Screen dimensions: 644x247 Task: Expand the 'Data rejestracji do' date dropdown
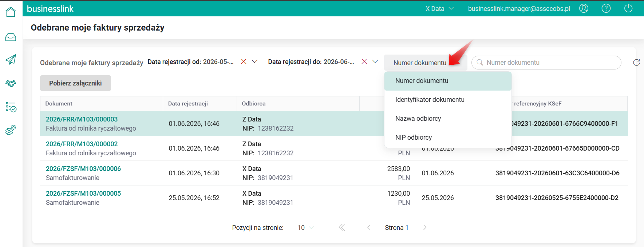click(375, 61)
